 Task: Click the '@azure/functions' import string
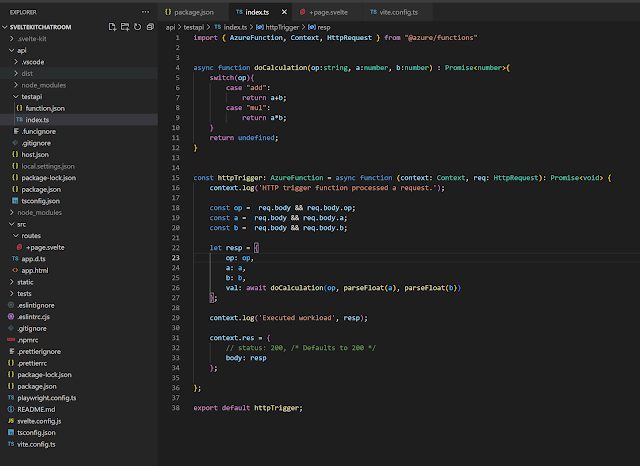pos(441,38)
